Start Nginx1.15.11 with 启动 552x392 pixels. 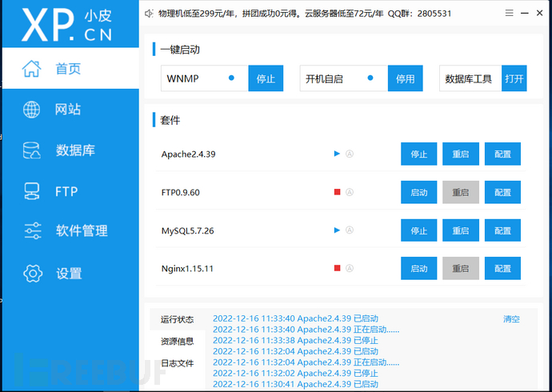coord(419,269)
